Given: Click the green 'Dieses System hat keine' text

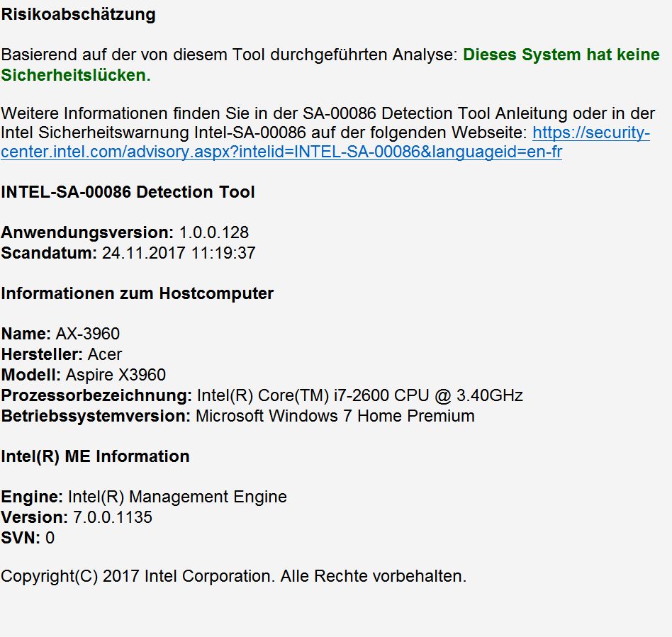Looking at the screenshot, I should point(561,55).
